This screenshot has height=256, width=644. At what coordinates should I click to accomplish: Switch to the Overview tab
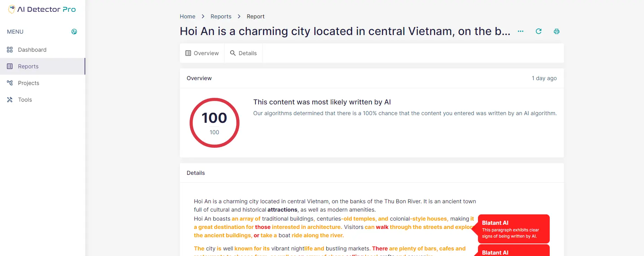point(202,53)
